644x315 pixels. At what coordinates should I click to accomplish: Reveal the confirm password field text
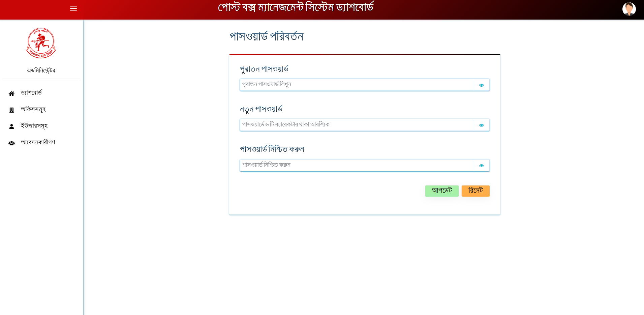click(x=481, y=166)
